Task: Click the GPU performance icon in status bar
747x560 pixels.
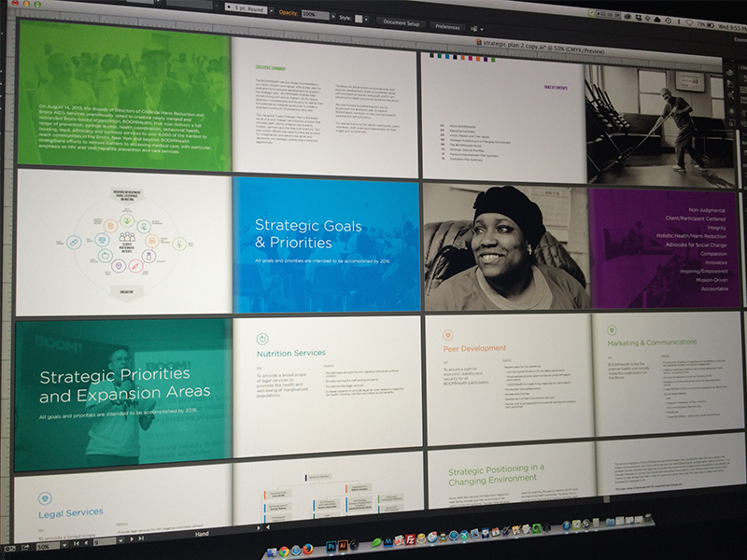Action: point(10,548)
